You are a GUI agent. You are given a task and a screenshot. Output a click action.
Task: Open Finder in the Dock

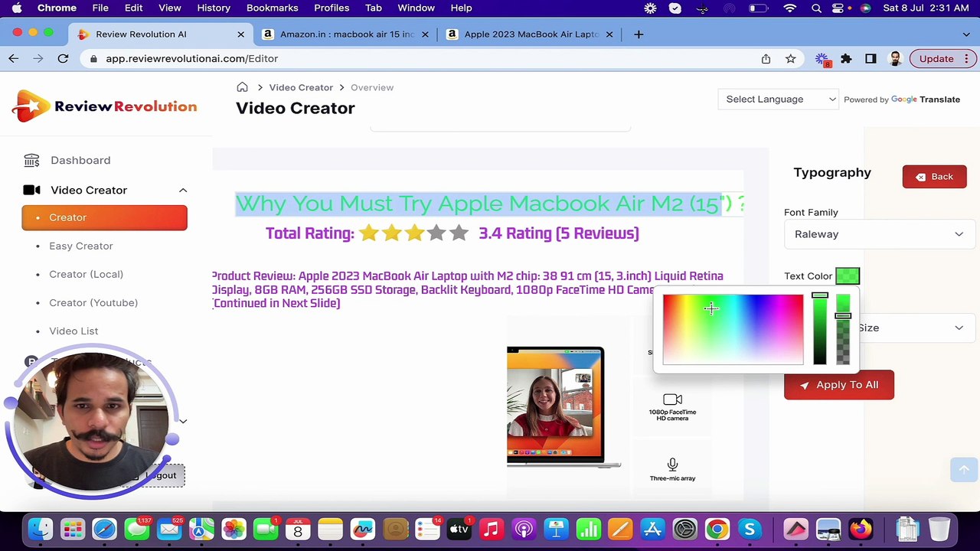pos(40,529)
